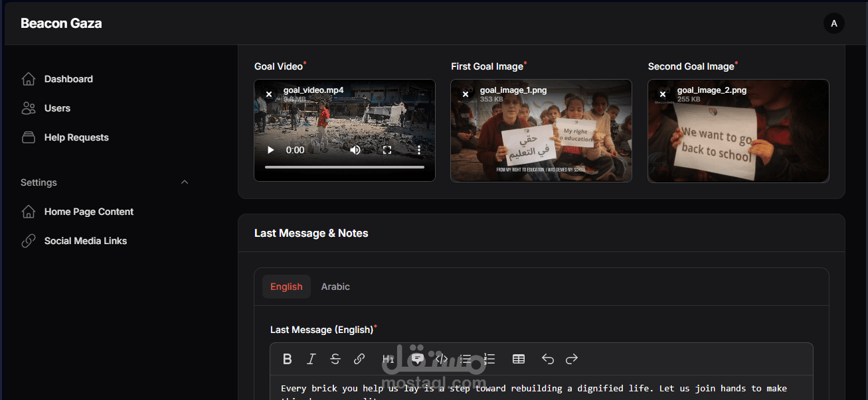
Task: Mute the goal video audio
Action: [x=355, y=150]
